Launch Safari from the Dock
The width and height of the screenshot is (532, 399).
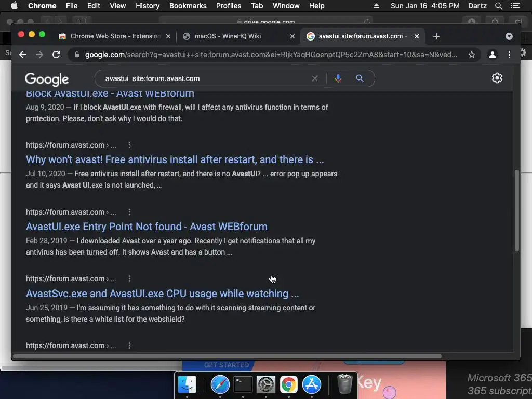click(220, 384)
